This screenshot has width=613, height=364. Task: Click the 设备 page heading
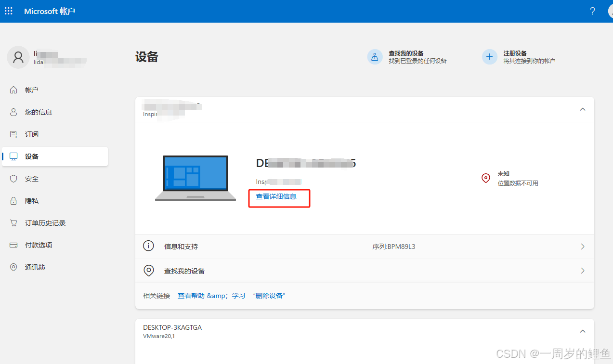tap(147, 57)
